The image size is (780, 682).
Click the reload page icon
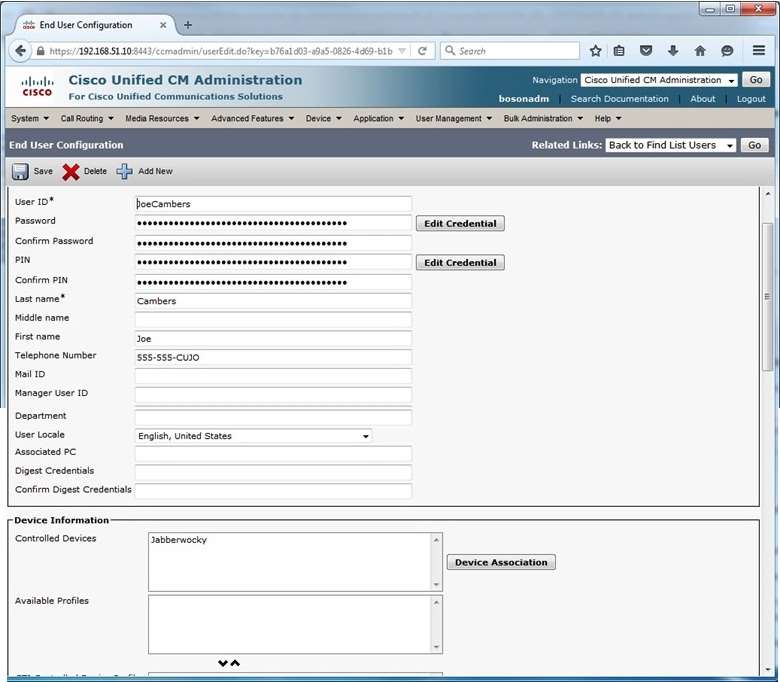point(422,51)
